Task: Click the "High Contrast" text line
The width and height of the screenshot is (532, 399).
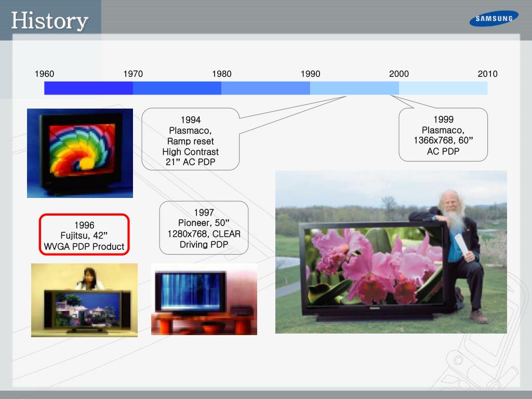Action: click(x=190, y=152)
